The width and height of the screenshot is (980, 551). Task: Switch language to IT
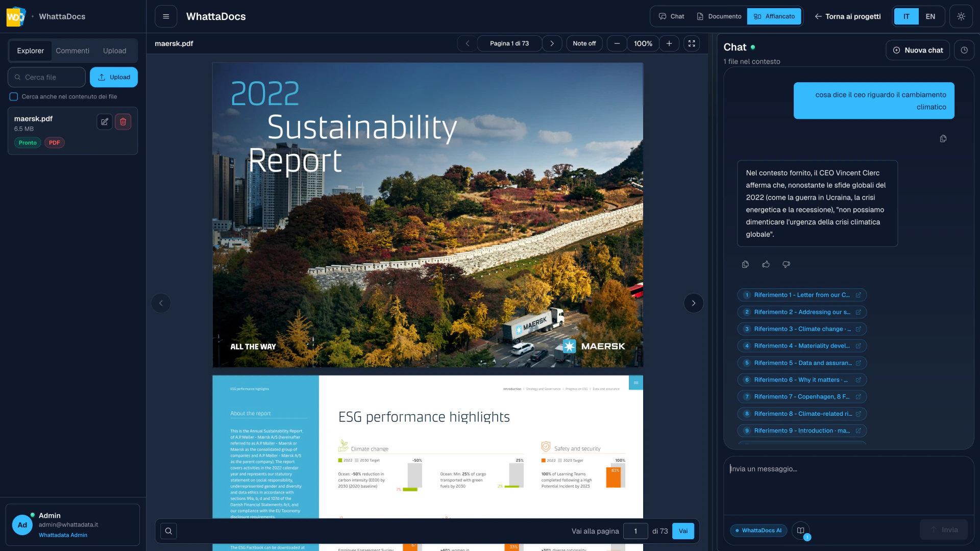[906, 16]
